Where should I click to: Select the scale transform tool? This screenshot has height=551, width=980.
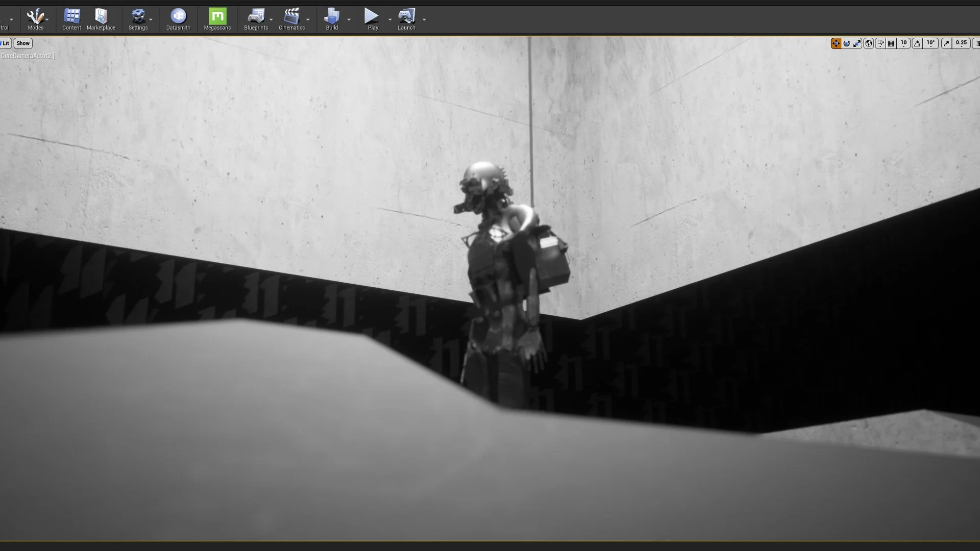(x=857, y=43)
